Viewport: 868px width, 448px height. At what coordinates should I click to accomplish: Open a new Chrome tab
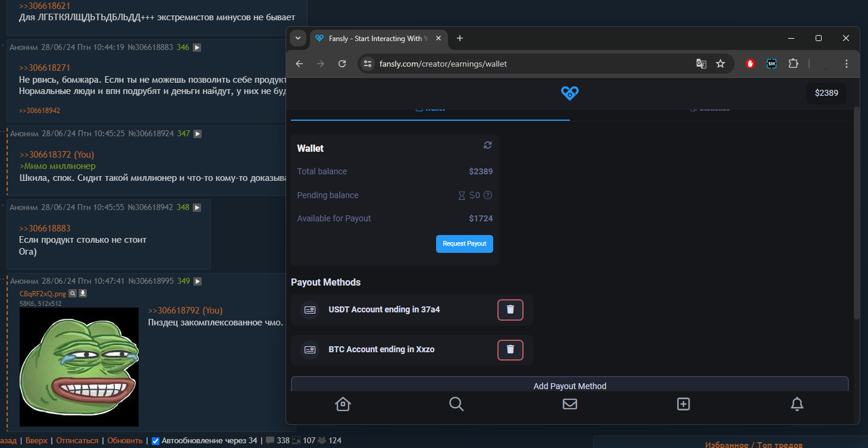[459, 38]
